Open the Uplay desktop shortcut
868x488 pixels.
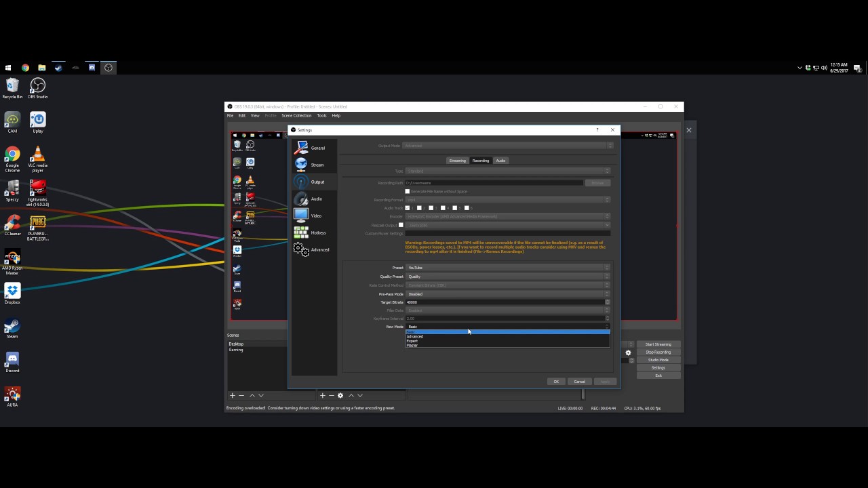pyautogui.click(x=38, y=123)
